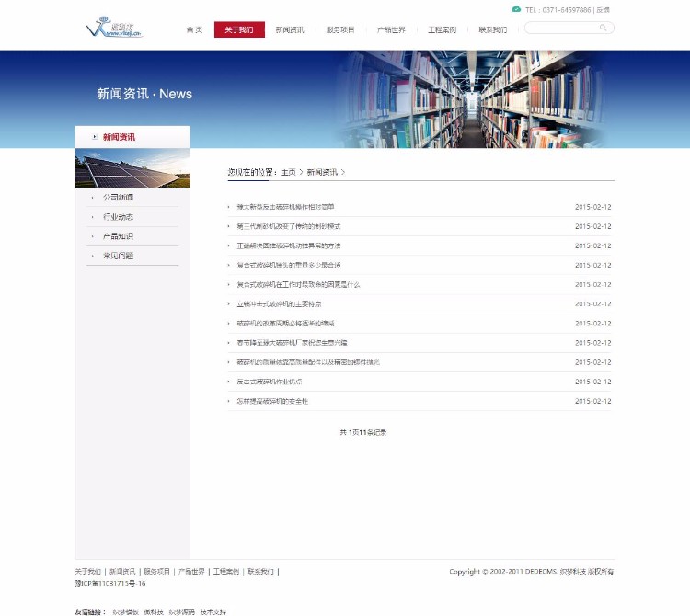Click the 豫ICP备11031715号-16 record text
Image resolution: width=690 pixels, height=616 pixels.
click(x=110, y=583)
